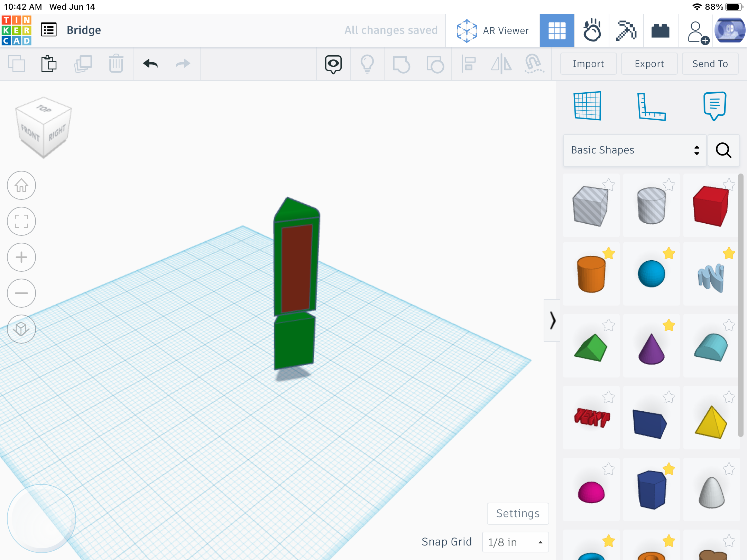Open the Minecraft pickaxe Blocks mode
This screenshot has height=560, width=747.
(626, 30)
